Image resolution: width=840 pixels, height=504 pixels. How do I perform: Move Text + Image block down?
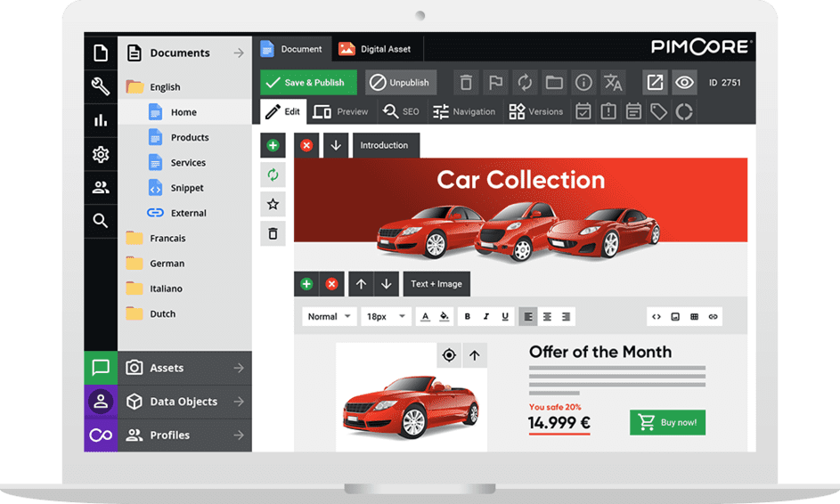[387, 284]
